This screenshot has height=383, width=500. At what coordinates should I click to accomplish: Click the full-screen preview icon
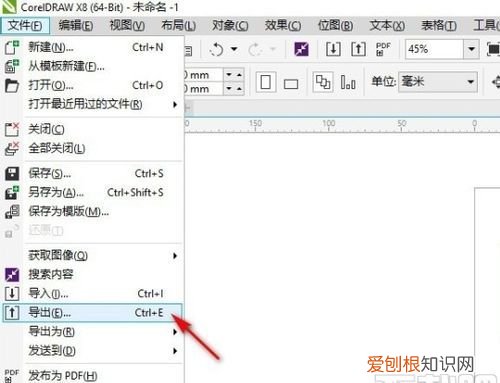[x=493, y=49]
